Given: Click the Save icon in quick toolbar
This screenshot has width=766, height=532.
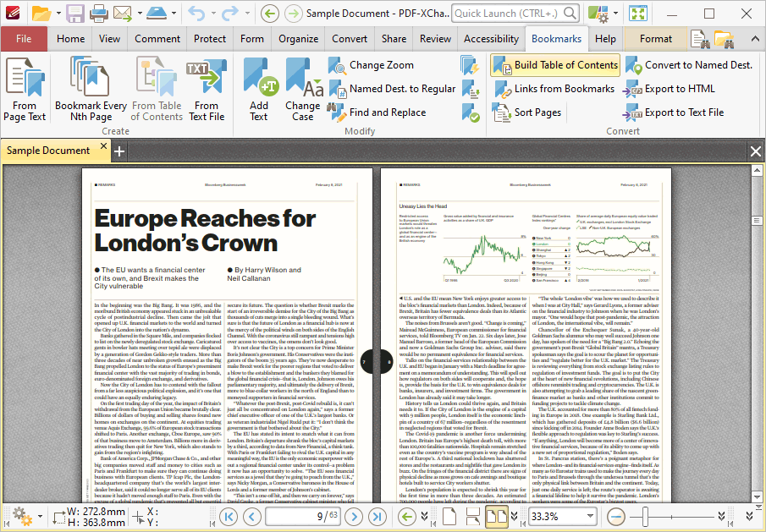Looking at the screenshot, I should tap(74, 14).
